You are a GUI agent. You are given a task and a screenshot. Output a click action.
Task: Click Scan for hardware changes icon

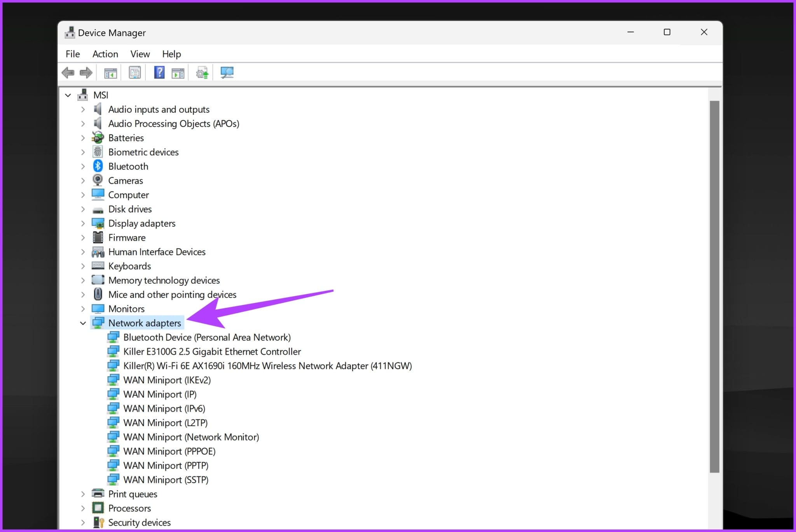tap(227, 73)
